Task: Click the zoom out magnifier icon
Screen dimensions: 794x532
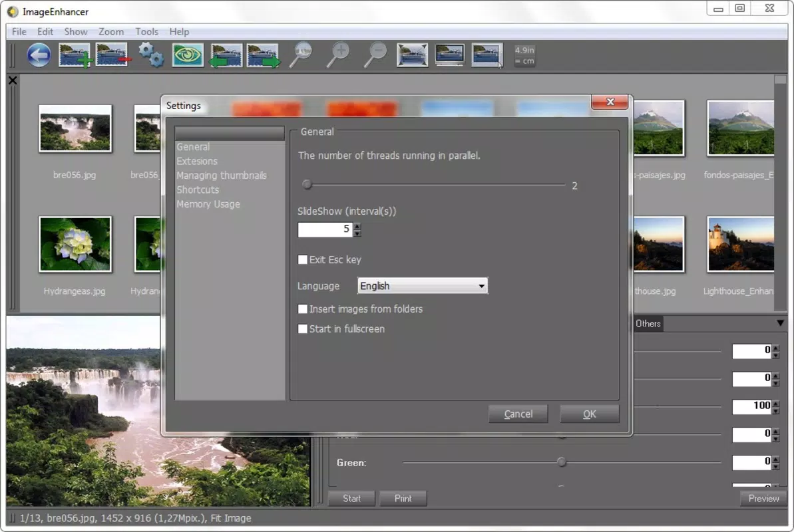Action: tap(376, 55)
